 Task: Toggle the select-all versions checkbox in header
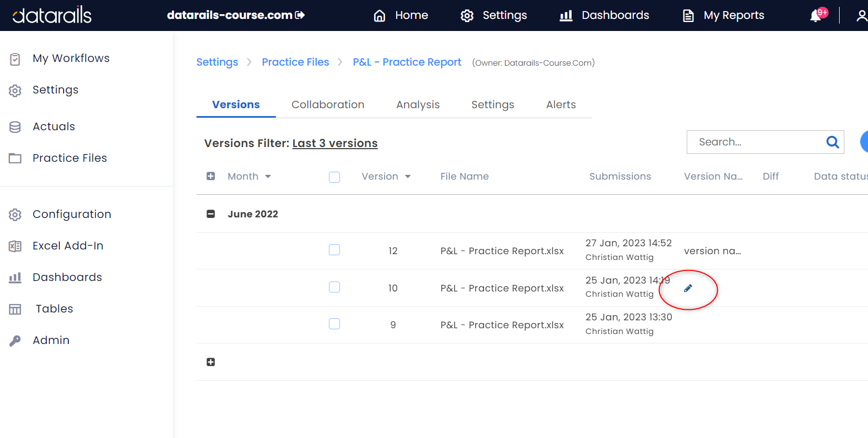(x=334, y=177)
